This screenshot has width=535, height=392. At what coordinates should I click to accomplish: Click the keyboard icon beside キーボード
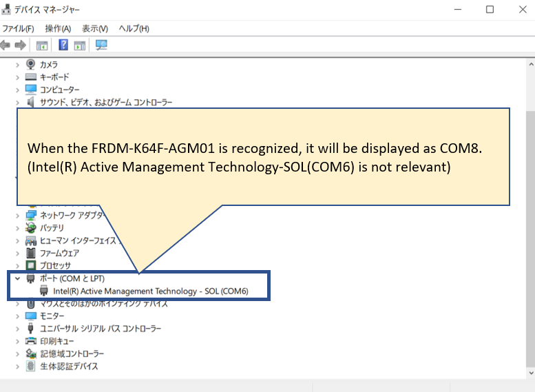click(31, 77)
